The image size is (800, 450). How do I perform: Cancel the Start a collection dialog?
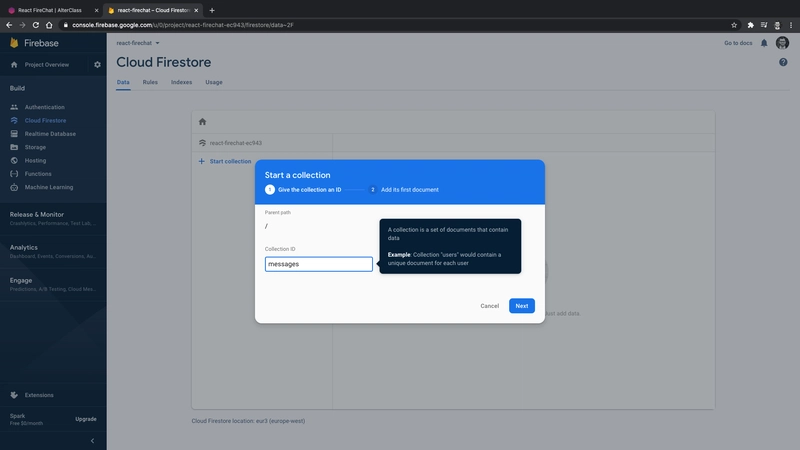489,306
